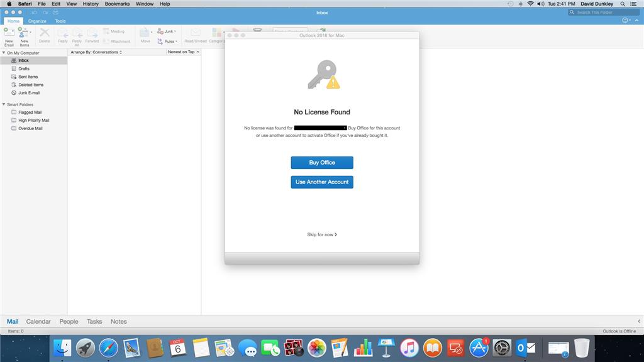The width and height of the screenshot is (644, 362).
Task: Open FaceTime icon in dock
Action: 270,348
